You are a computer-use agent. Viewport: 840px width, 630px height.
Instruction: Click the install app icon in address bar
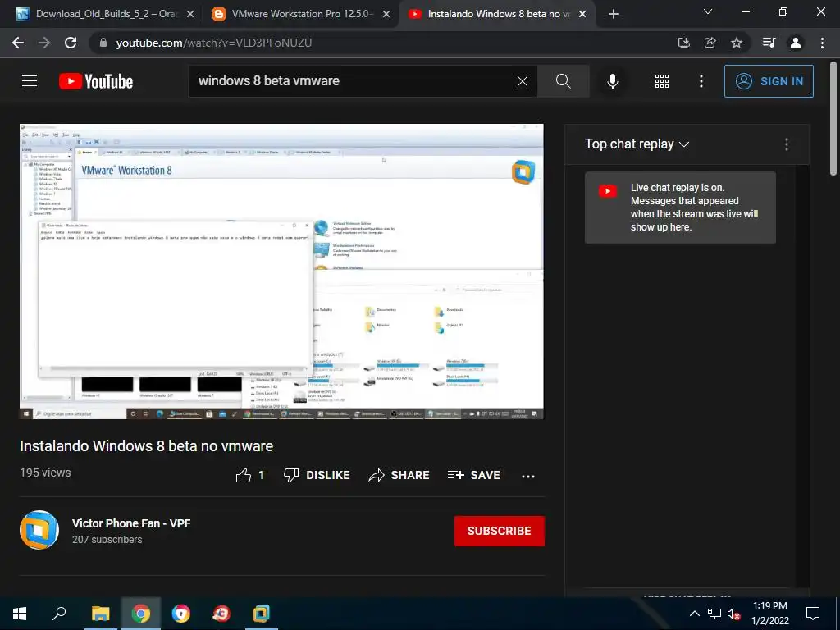[683, 43]
